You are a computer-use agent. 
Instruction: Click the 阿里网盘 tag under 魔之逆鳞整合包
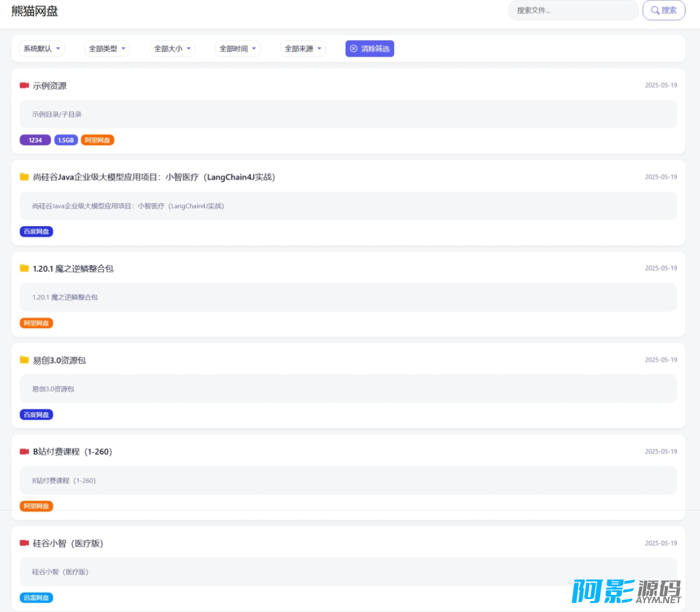click(x=36, y=323)
